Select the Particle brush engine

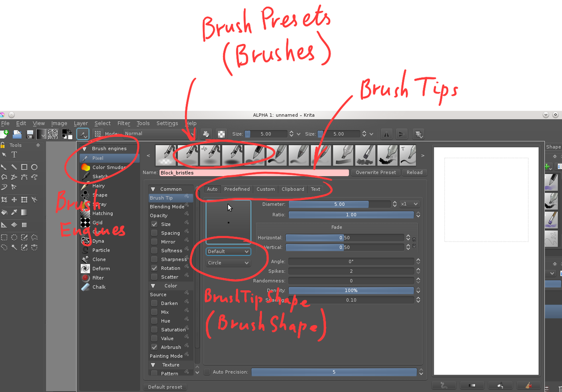click(x=101, y=250)
